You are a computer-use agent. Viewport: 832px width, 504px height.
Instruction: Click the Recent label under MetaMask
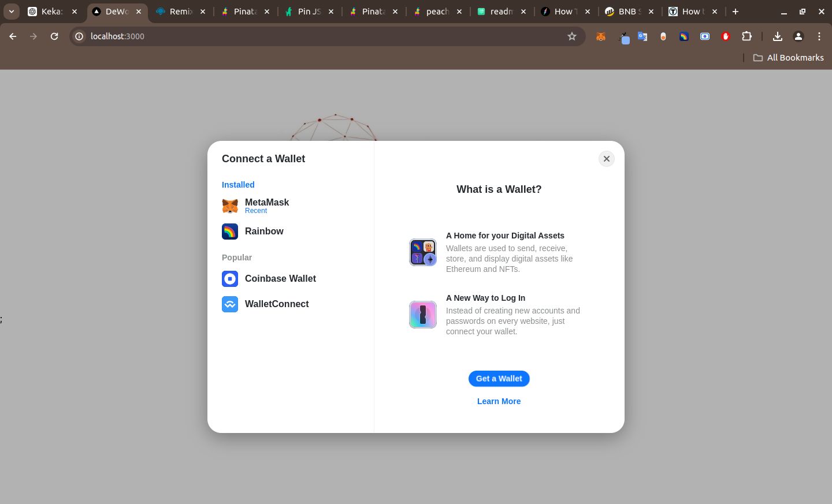pyautogui.click(x=256, y=211)
